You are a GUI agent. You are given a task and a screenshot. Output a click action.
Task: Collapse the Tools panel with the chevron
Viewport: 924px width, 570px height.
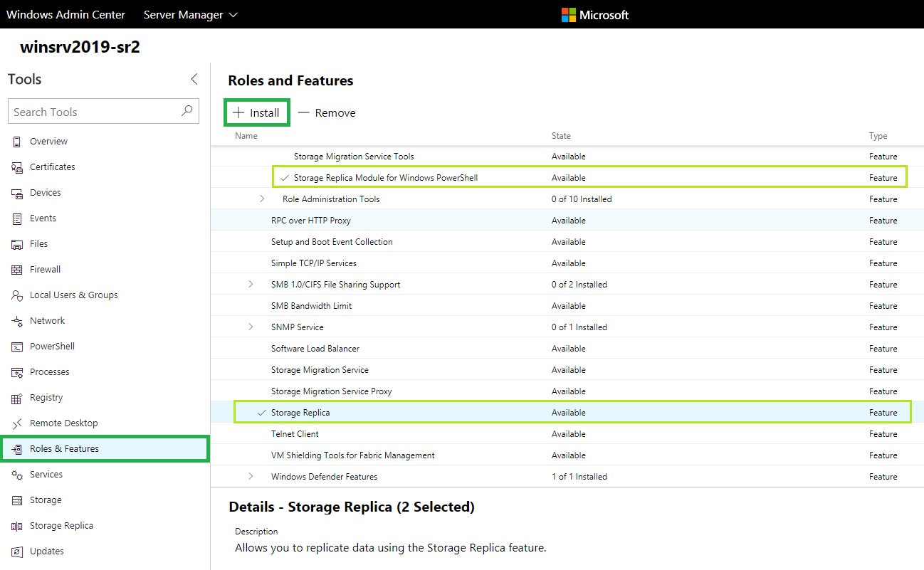[x=194, y=79]
